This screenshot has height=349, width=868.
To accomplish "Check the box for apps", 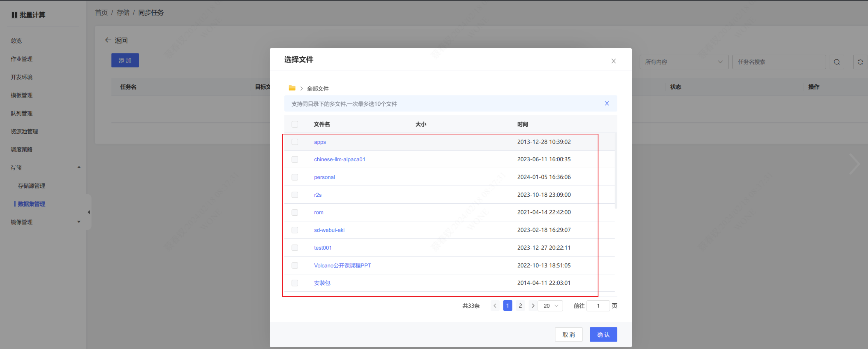I will pos(295,142).
